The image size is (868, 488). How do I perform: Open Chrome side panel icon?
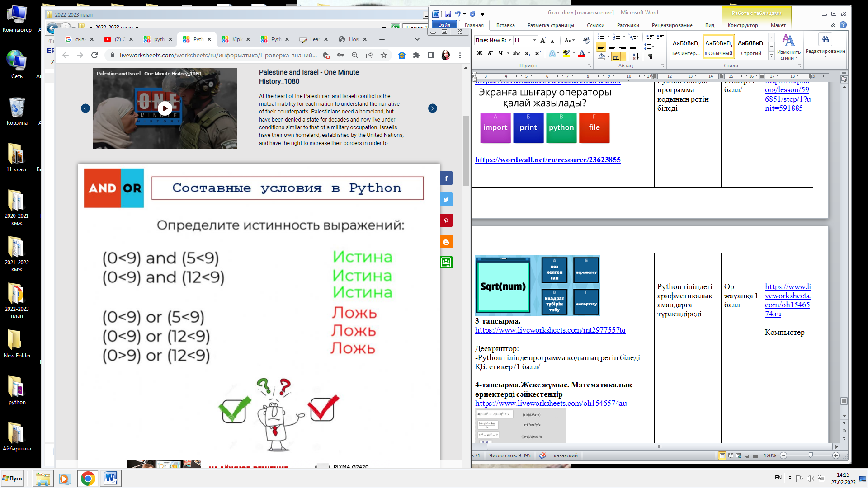431,55
